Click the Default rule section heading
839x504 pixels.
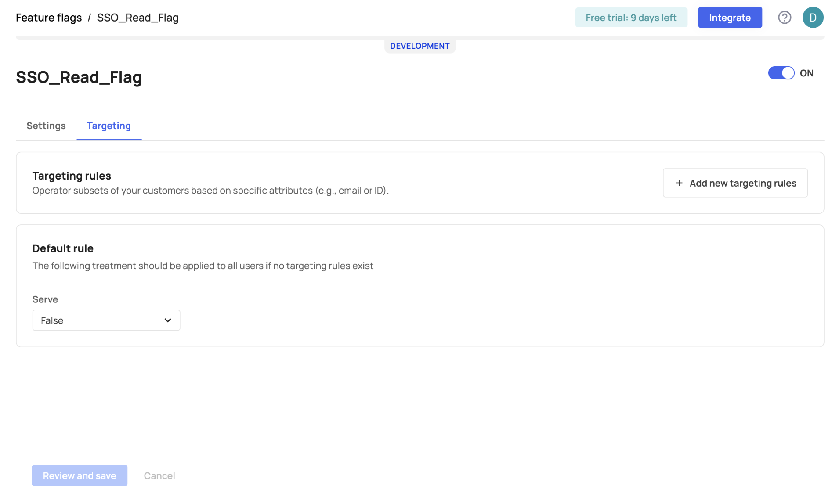63,248
